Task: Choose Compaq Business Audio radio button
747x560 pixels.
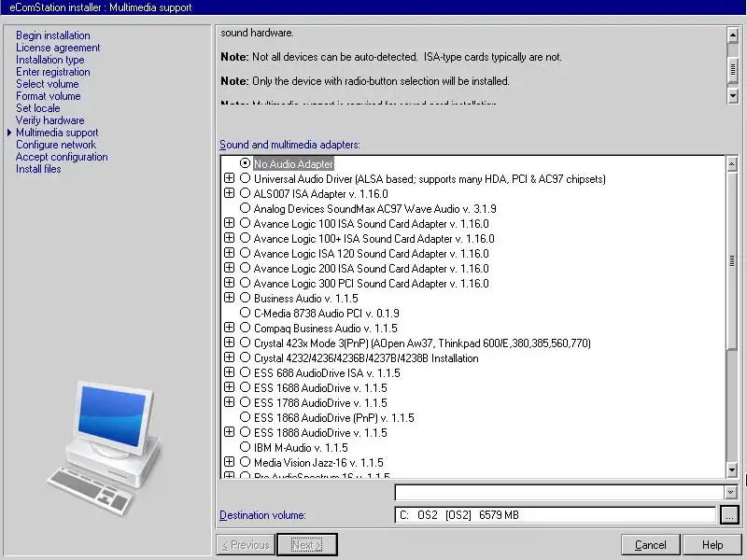Action: [245, 328]
